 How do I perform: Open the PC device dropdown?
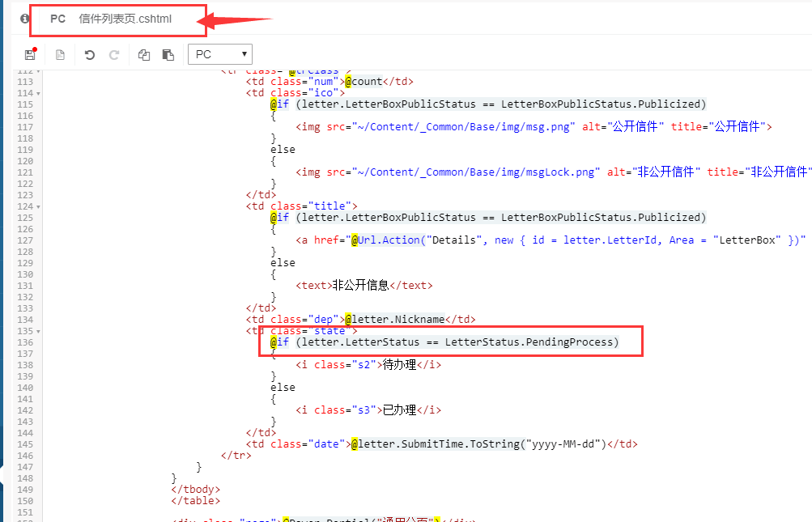click(220, 54)
